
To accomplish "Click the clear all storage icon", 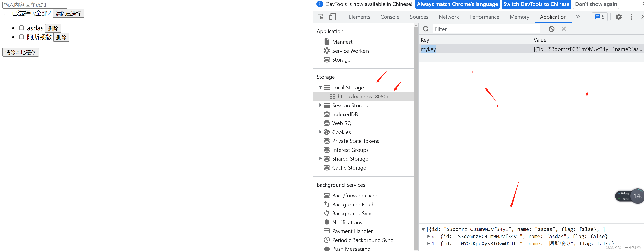I will click(x=552, y=29).
